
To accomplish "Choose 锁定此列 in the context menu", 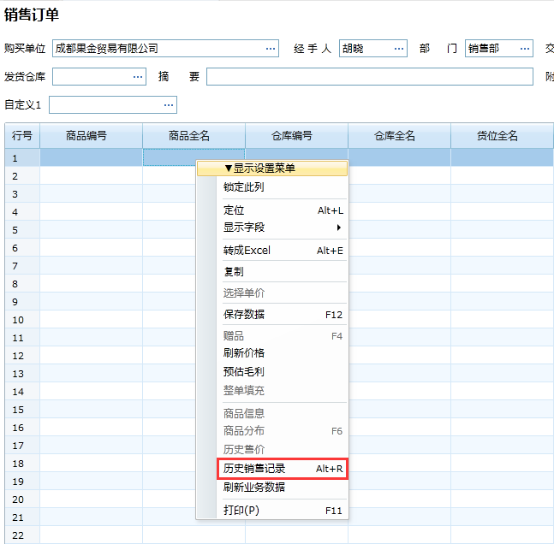I will point(283,187).
